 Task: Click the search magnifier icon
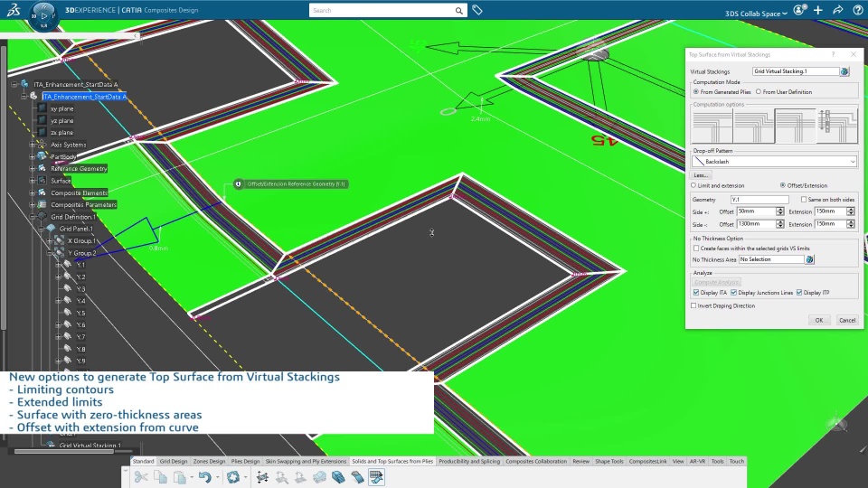[459, 11]
